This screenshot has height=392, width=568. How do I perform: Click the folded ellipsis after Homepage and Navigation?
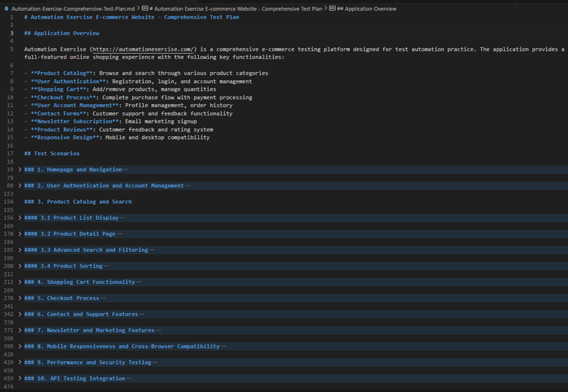(126, 170)
